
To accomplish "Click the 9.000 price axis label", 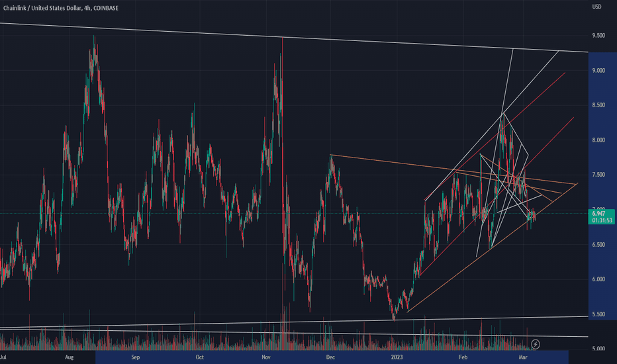I will pos(598,70).
